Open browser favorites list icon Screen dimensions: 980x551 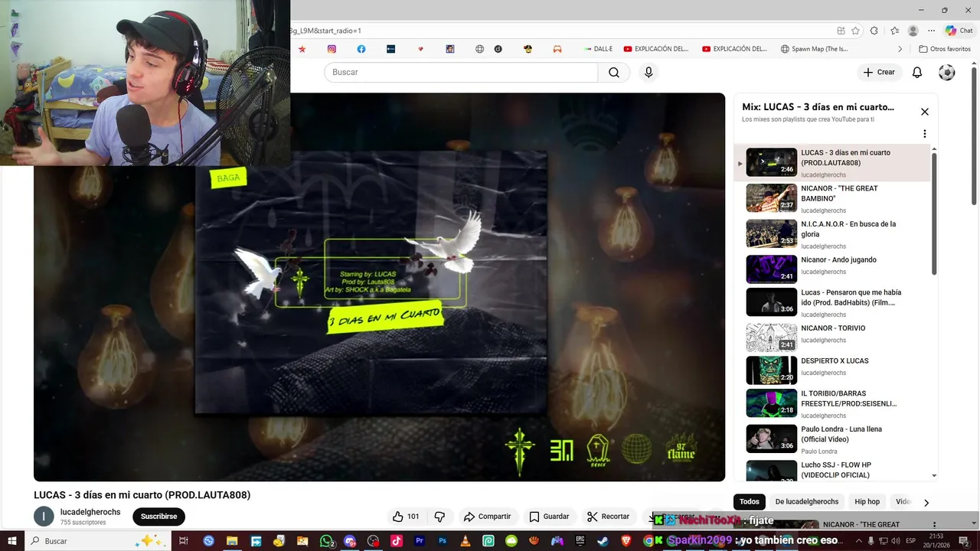tap(894, 31)
